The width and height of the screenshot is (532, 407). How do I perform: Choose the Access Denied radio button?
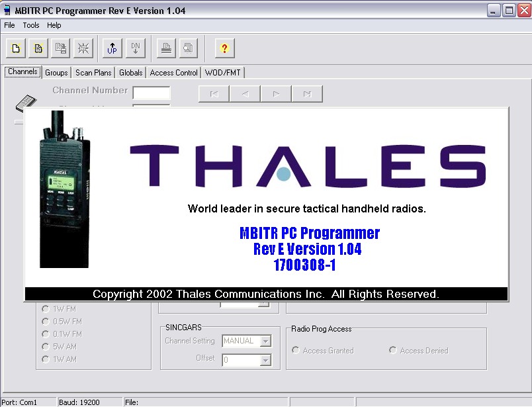pos(393,351)
